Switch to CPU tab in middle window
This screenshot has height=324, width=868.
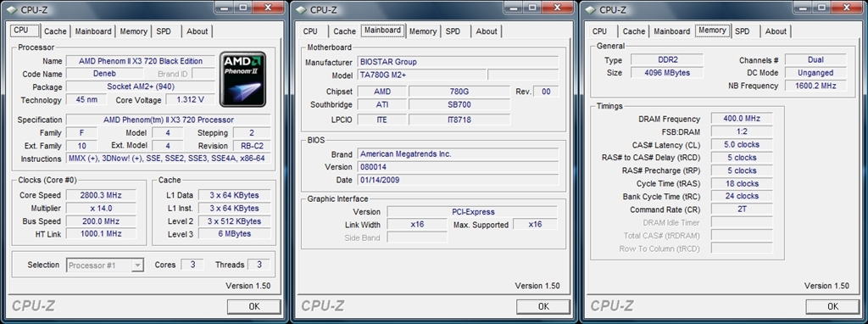click(310, 31)
